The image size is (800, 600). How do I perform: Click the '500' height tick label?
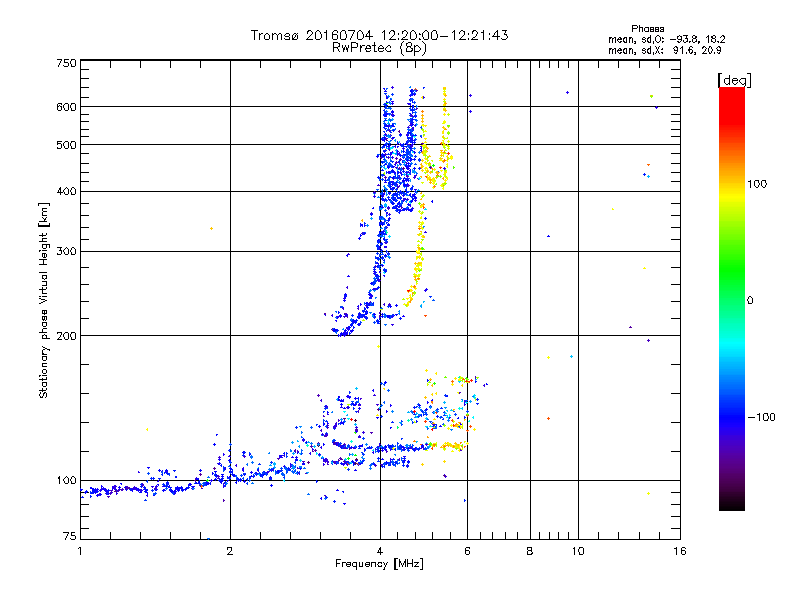[66, 145]
